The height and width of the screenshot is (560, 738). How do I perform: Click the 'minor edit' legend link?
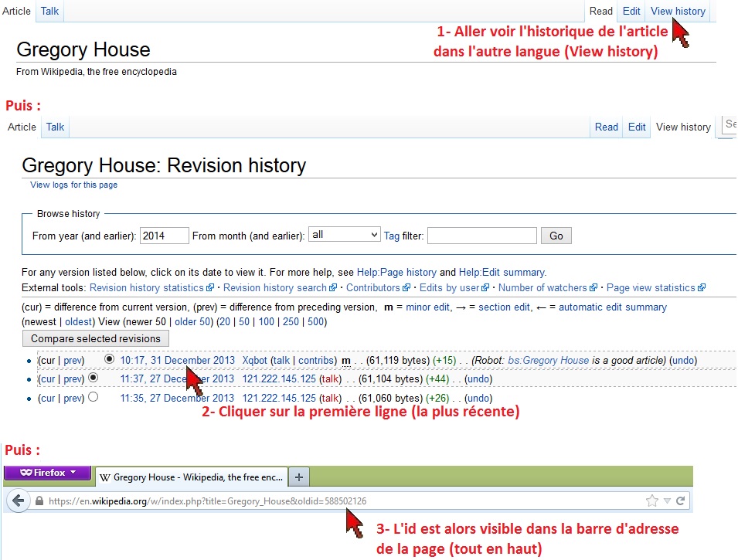coord(428,307)
